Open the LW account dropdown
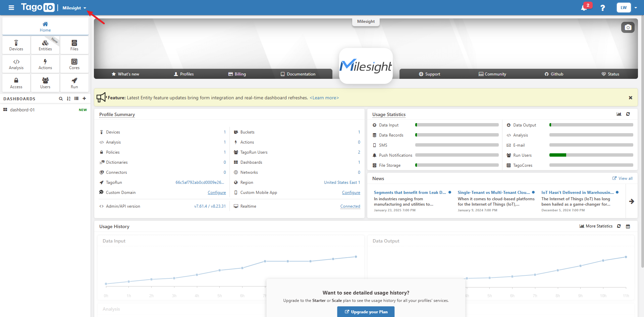The height and width of the screenshot is (317, 644). pos(627,8)
